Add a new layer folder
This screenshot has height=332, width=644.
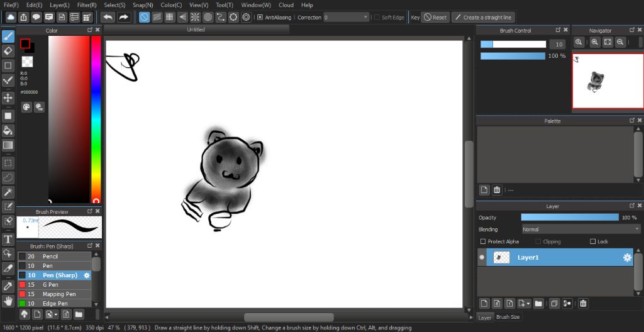pos(538,304)
